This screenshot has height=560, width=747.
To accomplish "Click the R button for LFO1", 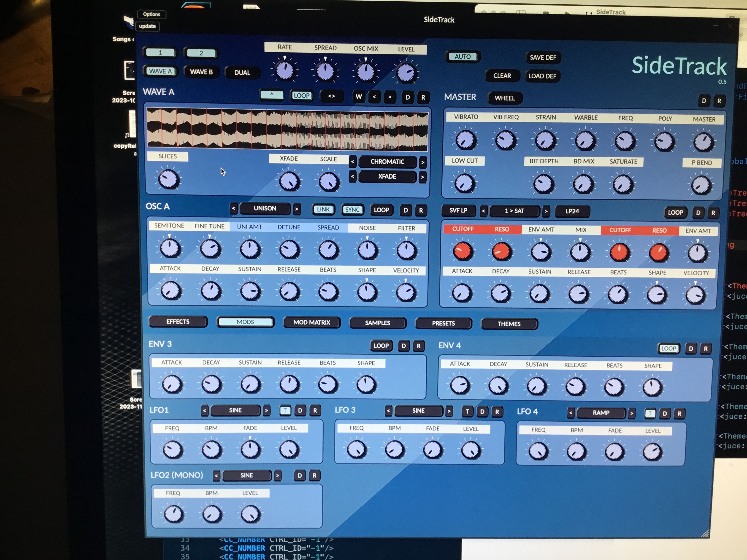I will [x=315, y=410].
